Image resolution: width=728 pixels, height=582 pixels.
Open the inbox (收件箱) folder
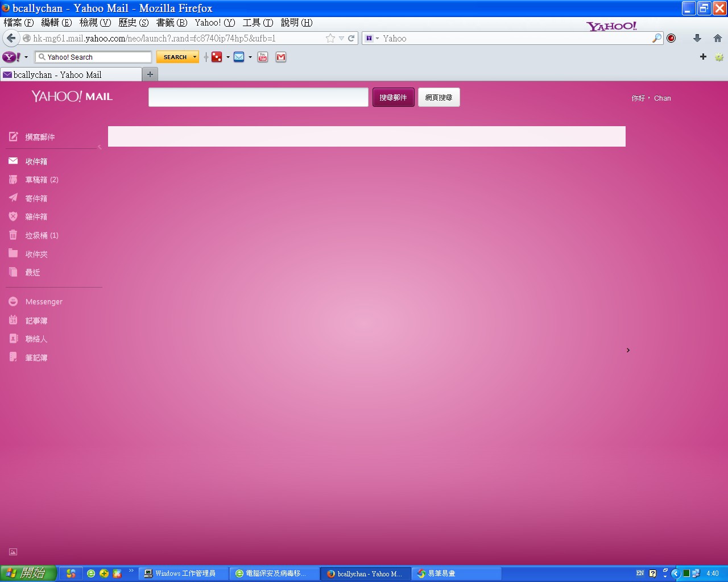pyautogui.click(x=36, y=161)
